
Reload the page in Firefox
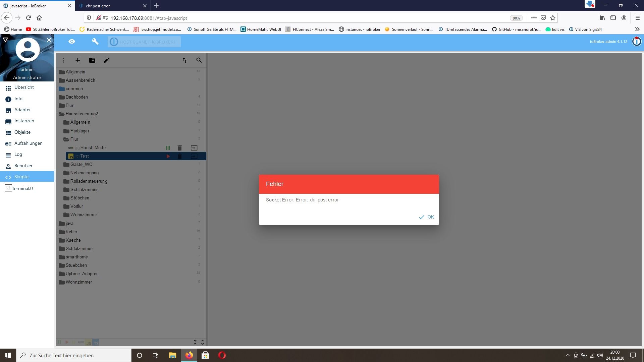tap(29, 18)
